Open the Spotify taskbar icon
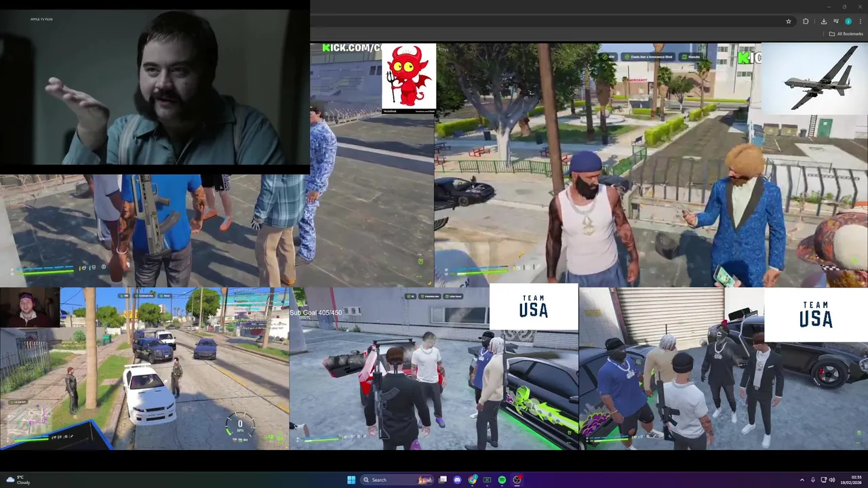 tap(502, 480)
